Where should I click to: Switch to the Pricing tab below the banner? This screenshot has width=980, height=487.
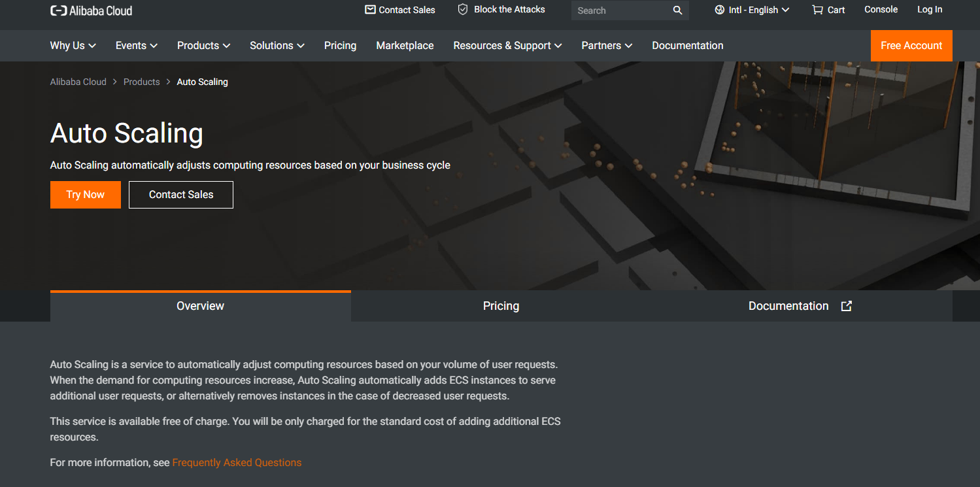501,306
